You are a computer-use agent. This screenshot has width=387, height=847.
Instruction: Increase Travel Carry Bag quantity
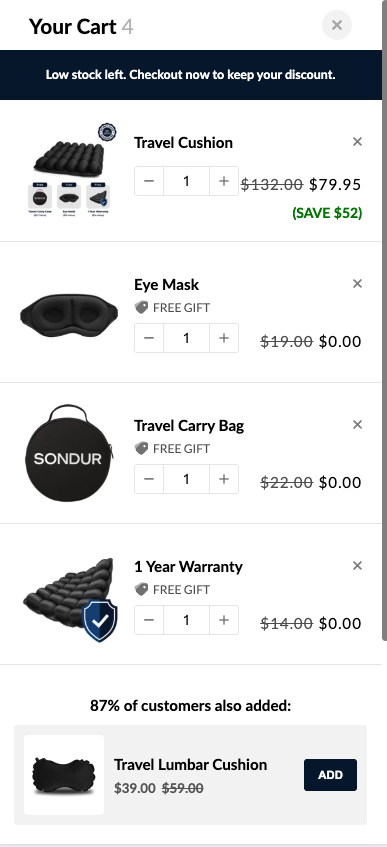[x=224, y=479]
